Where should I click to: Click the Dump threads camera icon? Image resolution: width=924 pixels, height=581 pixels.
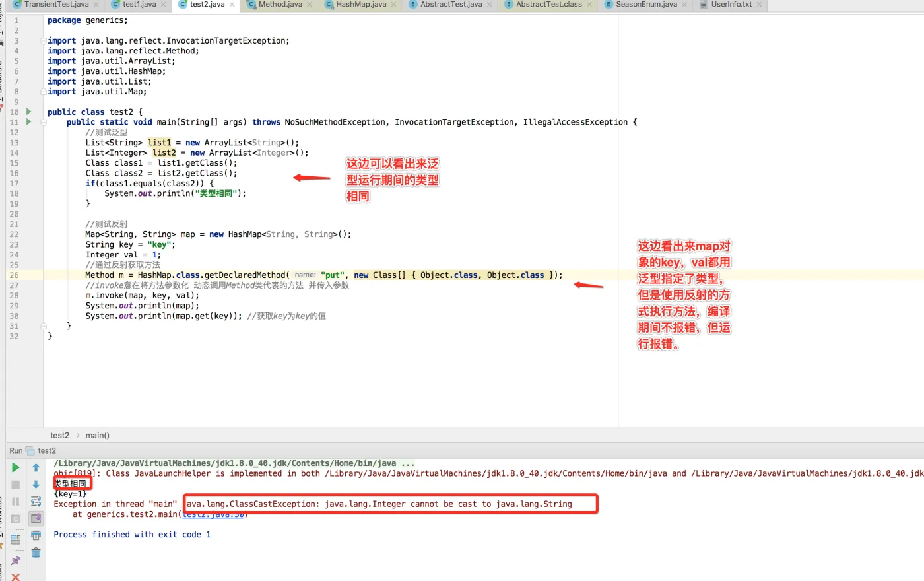pyautogui.click(x=15, y=519)
